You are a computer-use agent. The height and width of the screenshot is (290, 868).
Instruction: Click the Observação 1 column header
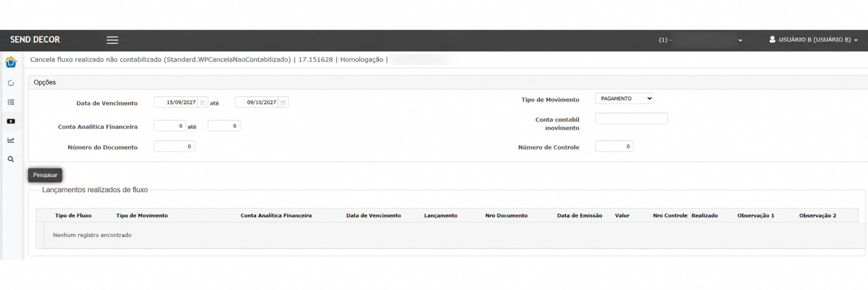(756, 216)
